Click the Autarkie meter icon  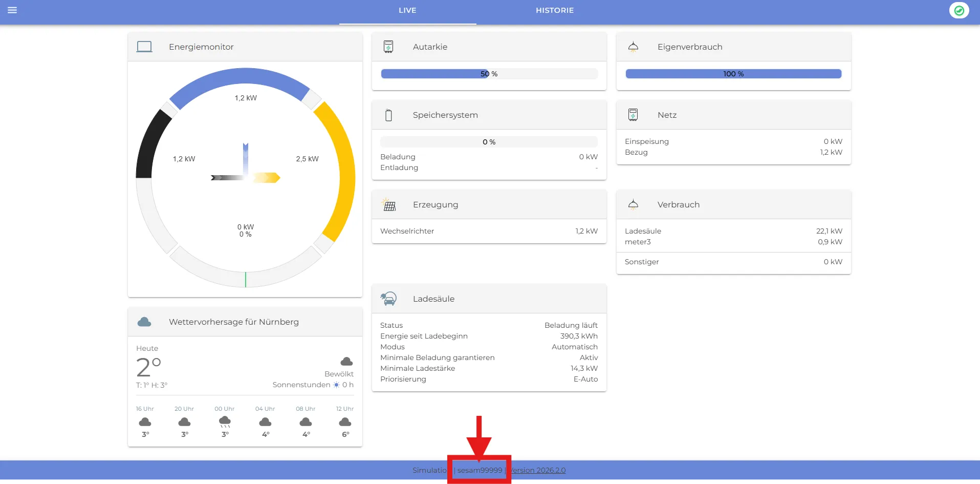tap(388, 47)
